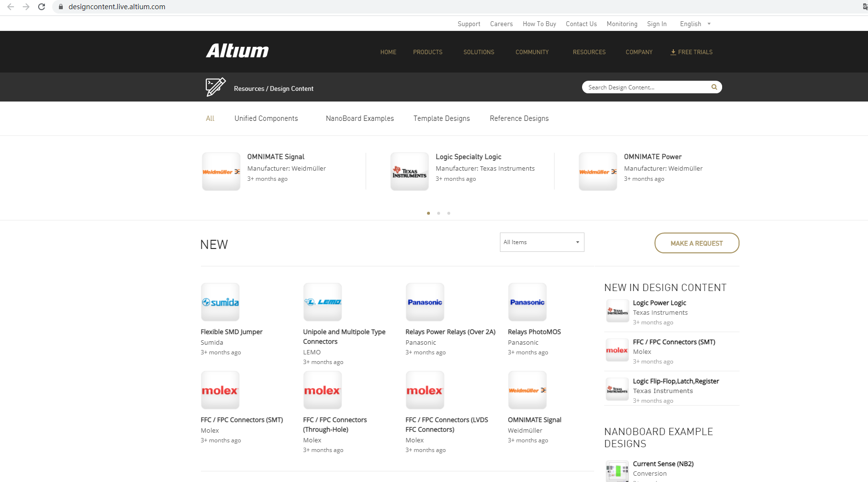Open the Relays PhotoMOS title link
The width and height of the screenshot is (868, 482).
[534, 332]
